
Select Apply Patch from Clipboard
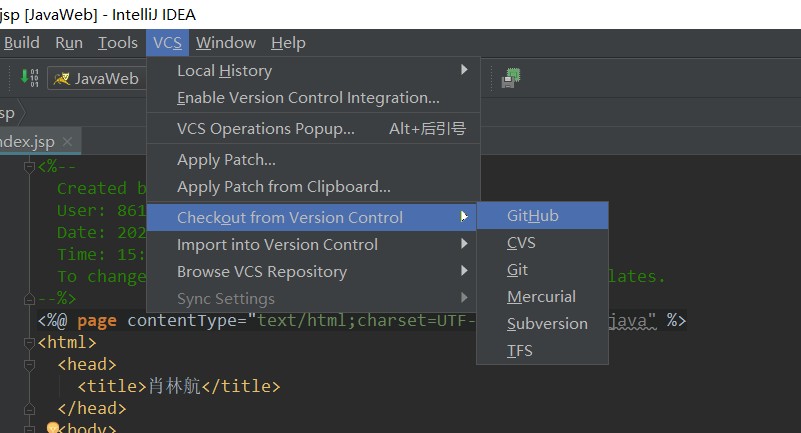(x=284, y=187)
